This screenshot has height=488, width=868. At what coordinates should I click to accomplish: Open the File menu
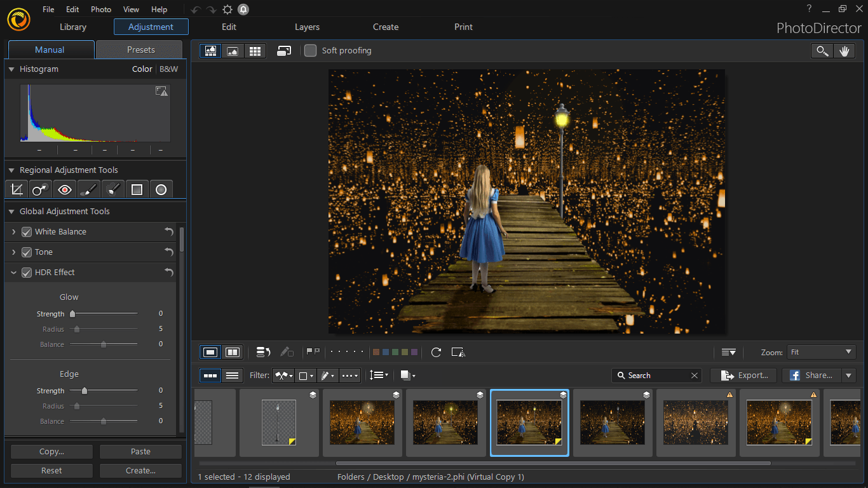[48, 10]
